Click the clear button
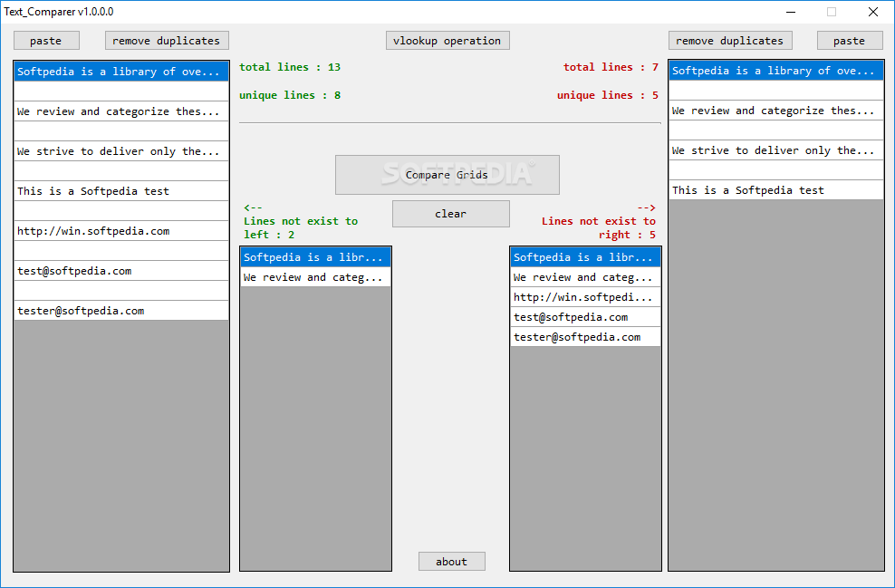The width and height of the screenshot is (895, 588). pos(451,214)
